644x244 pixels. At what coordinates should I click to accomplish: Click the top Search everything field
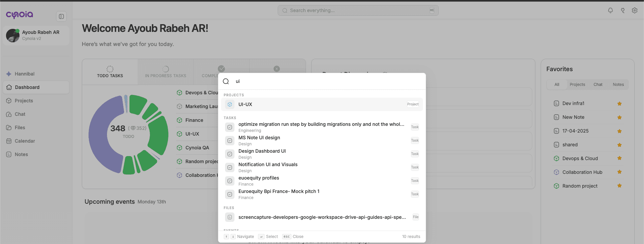point(358,10)
